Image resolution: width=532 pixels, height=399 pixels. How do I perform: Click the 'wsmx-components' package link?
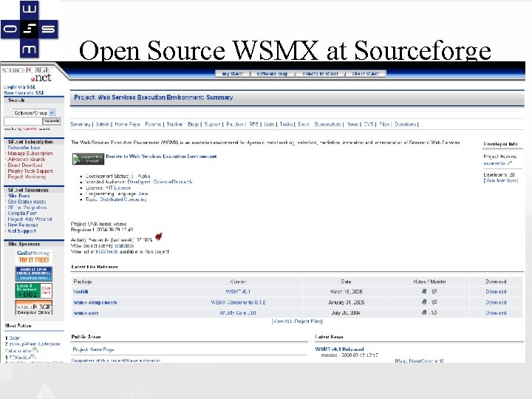pyautogui.click(x=95, y=302)
